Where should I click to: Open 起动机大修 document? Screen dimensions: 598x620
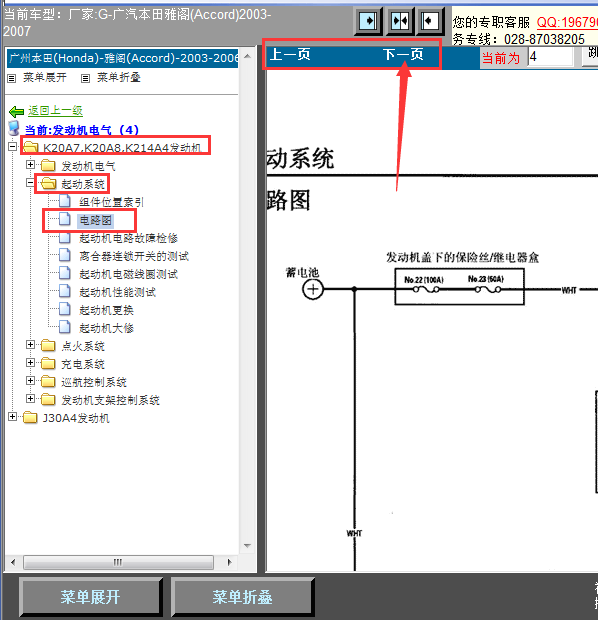[x=106, y=328]
